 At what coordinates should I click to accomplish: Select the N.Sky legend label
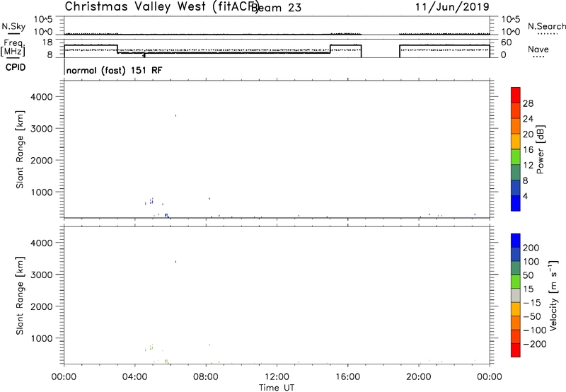coord(13,26)
